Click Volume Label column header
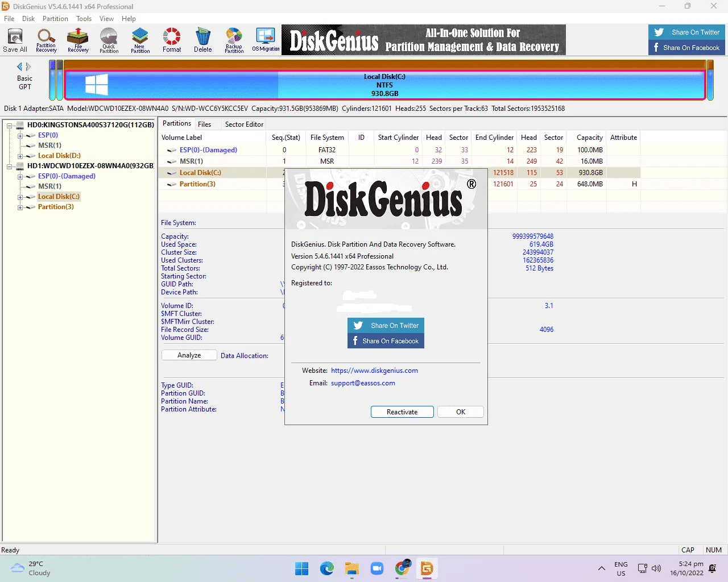 click(x=212, y=138)
